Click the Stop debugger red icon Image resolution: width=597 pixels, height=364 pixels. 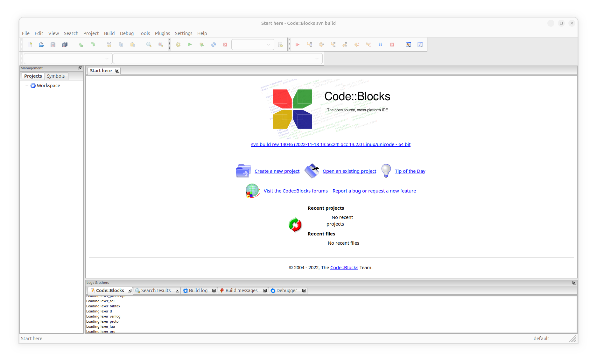(x=392, y=45)
